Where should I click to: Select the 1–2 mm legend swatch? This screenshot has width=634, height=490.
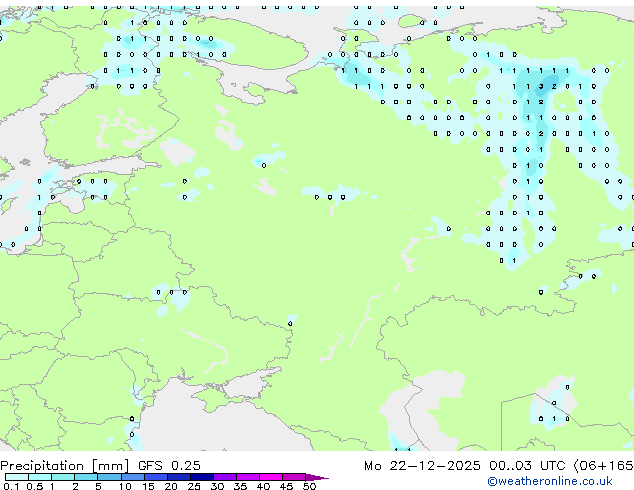coord(63,477)
